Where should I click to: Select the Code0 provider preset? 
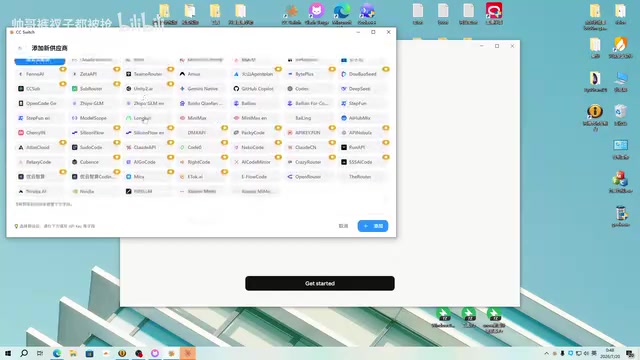tap(202, 147)
